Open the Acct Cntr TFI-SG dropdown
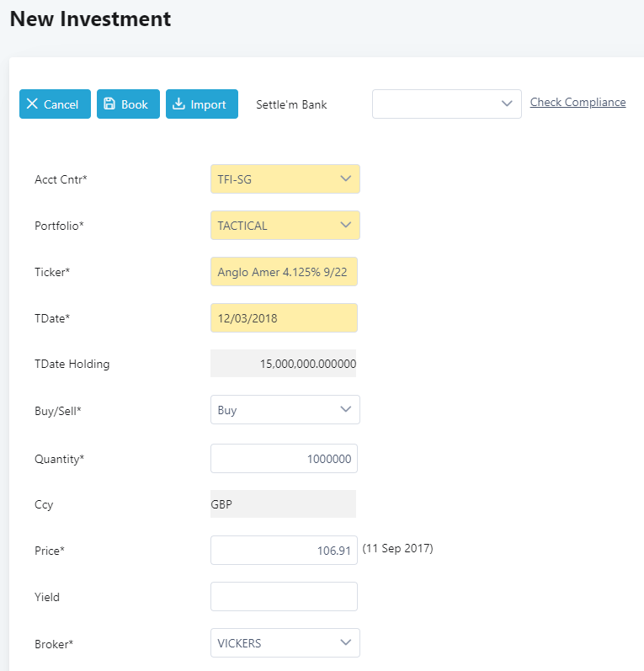This screenshot has height=671, width=644. [x=285, y=178]
